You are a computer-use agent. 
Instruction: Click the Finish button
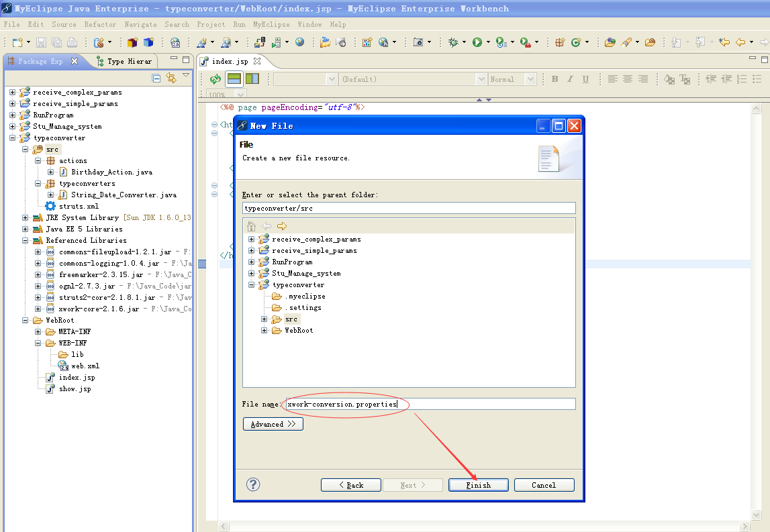point(478,485)
